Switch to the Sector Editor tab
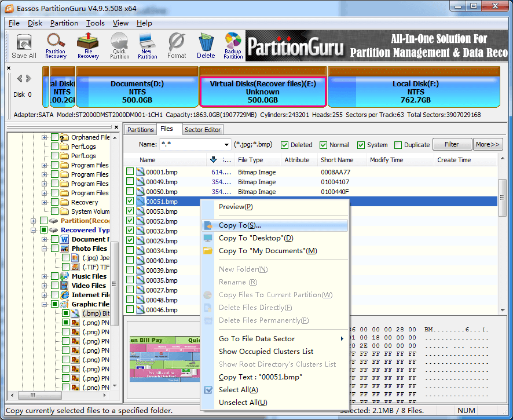513x420 pixels. tap(203, 130)
